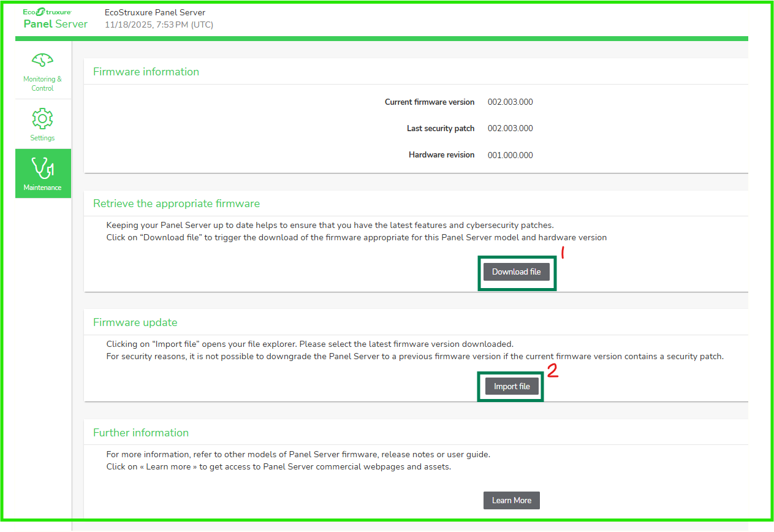Open the Monitoring & Control gauge icon
This screenshot has width=774, height=532.
(x=42, y=60)
